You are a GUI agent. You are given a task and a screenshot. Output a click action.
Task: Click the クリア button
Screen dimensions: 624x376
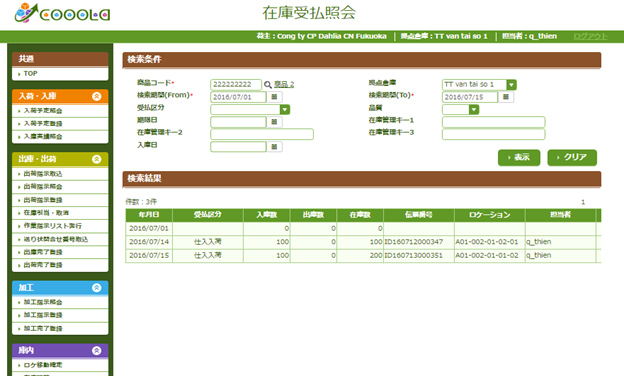[572, 158]
